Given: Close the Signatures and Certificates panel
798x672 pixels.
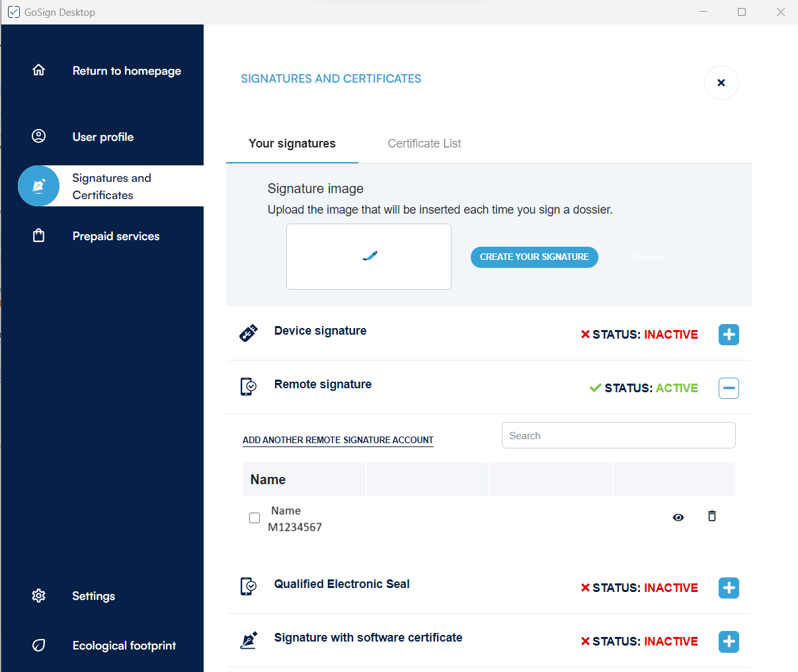Looking at the screenshot, I should pyautogui.click(x=721, y=83).
